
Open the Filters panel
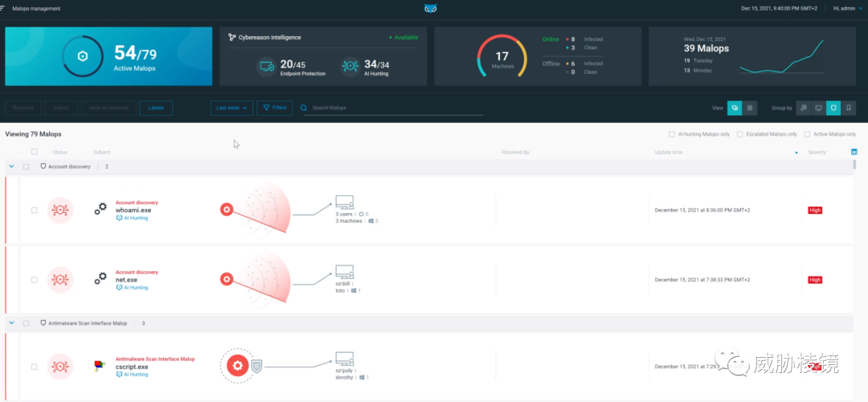275,108
